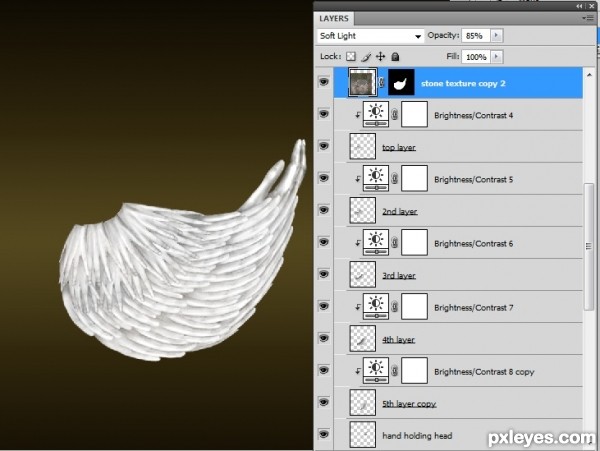Viewport: 600px width, 451px height.
Task: Select the Brightness/Contrast 6 layer name
Action: coord(473,243)
